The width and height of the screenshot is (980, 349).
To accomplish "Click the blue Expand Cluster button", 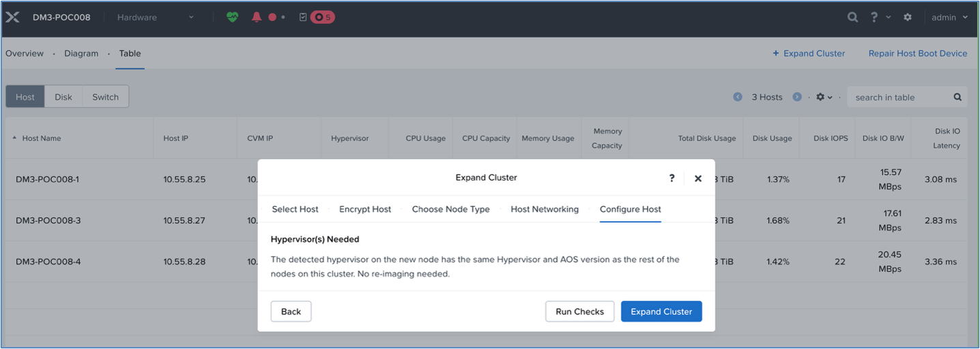I will coord(661,312).
